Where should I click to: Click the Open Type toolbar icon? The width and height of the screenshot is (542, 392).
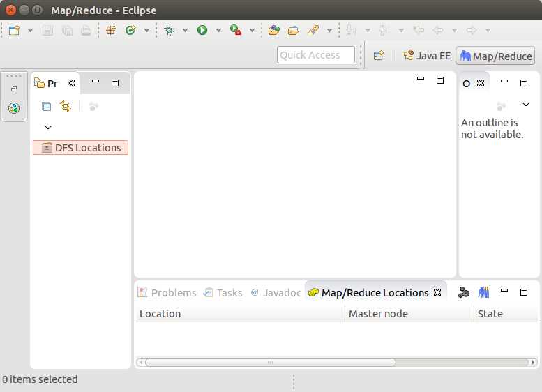click(x=273, y=31)
